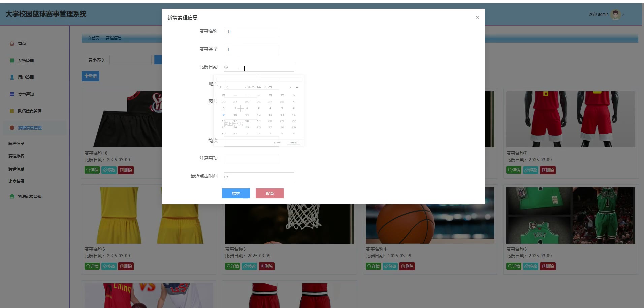Click the user icon beside 用户管理

pyautogui.click(x=12, y=77)
